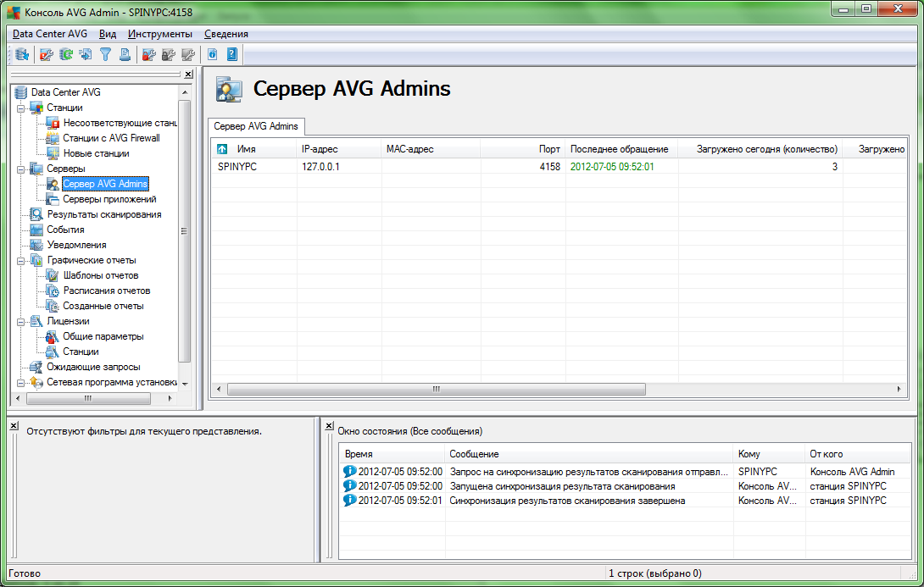
Task: Click the tree panel scroll down arrow
Action: 185,384
